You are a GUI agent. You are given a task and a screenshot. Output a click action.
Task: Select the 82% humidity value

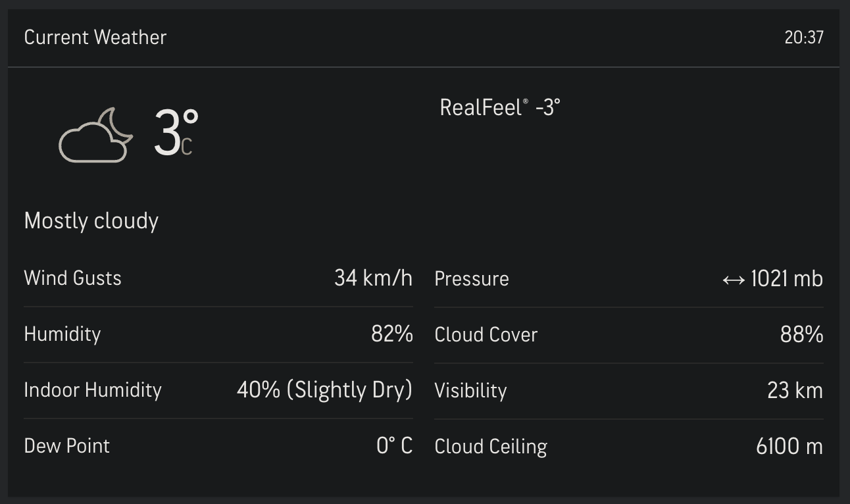[x=392, y=334]
